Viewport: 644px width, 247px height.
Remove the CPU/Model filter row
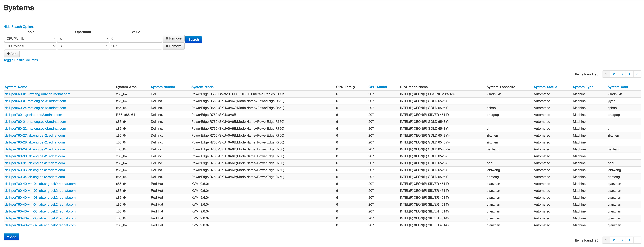coord(174,46)
